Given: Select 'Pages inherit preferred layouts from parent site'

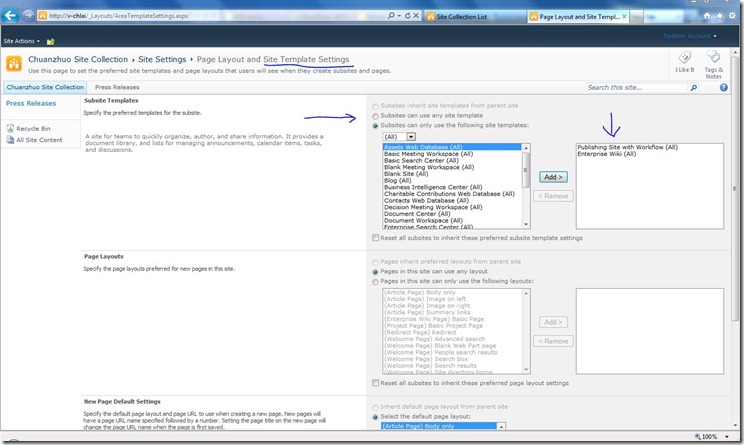Looking at the screenshot, I should point(375,262).
